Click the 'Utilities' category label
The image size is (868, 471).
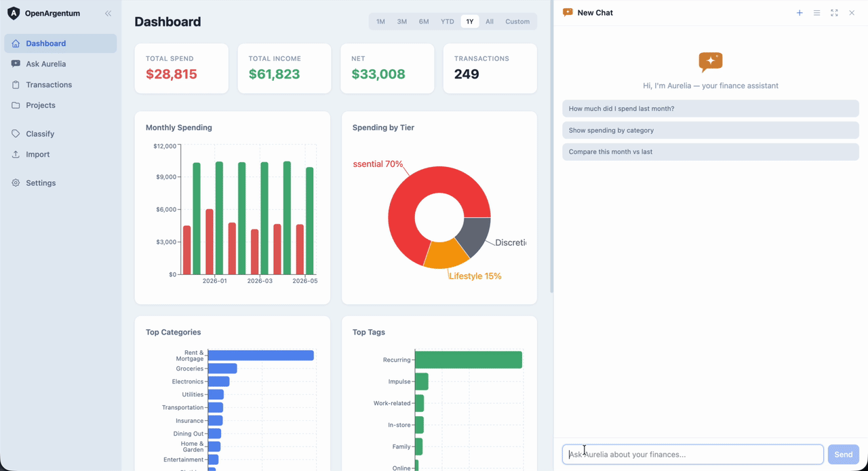[193, 394]
